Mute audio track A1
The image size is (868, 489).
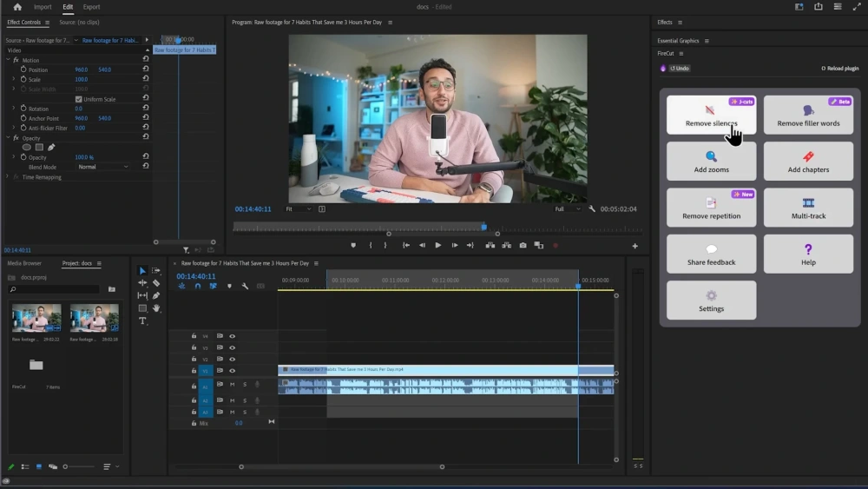[233, 384]
